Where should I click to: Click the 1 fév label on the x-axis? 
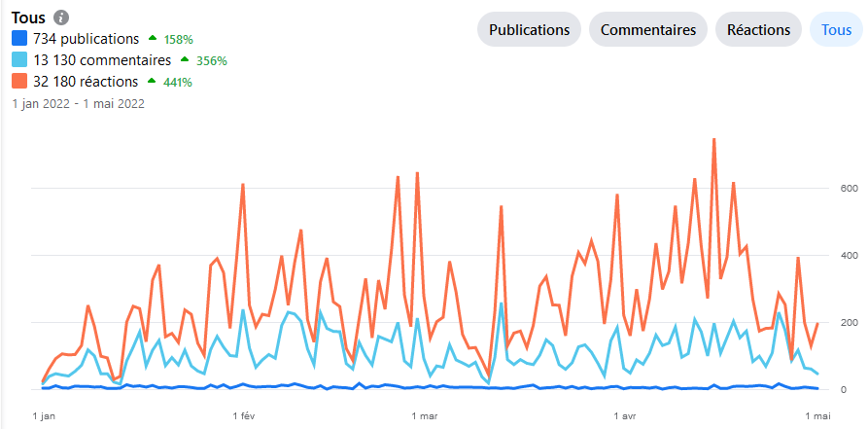pos(243,416)
